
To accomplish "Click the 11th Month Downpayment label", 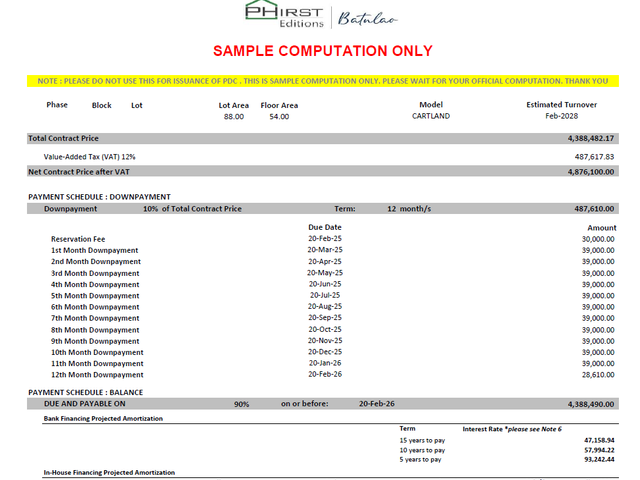I will [97, 364].
